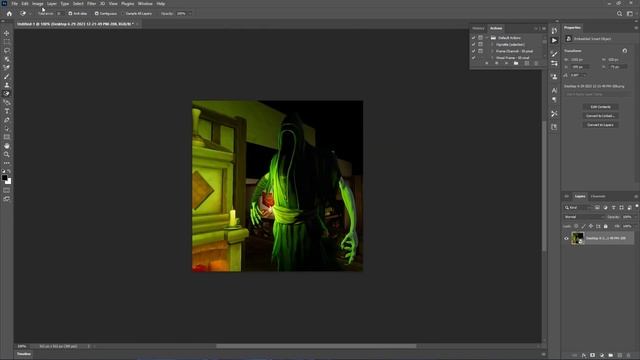This screenshot has height=360, width=640.
Task: Open the Image menu
Action: click(x=38, y=4)
